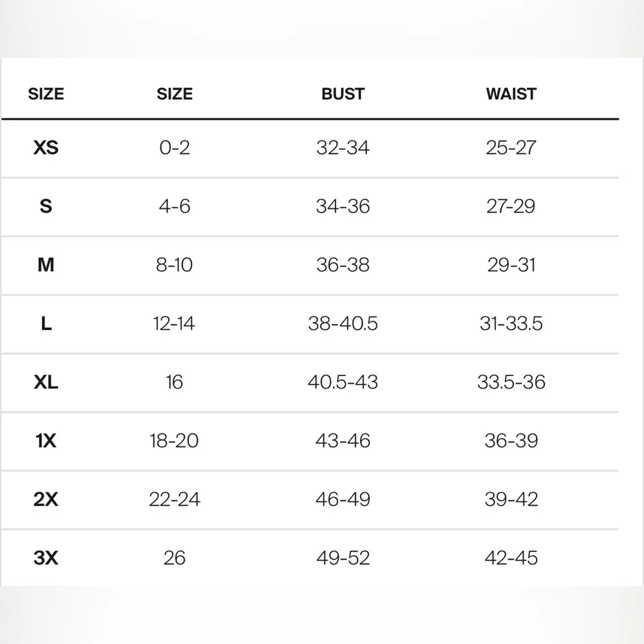Click the 1X size label
644x644 pixels.
[46, 440]
